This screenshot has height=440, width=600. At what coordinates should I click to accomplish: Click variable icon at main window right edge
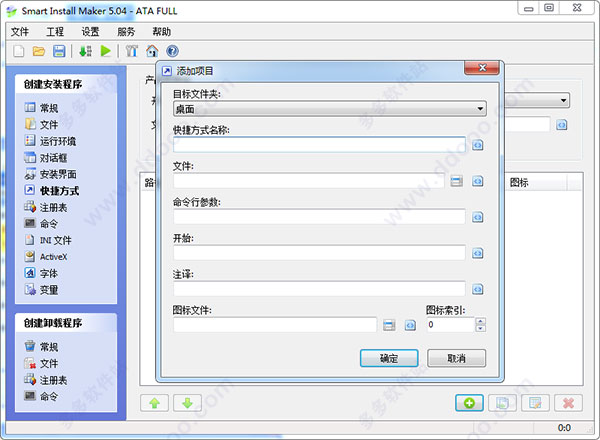point(561,125)
